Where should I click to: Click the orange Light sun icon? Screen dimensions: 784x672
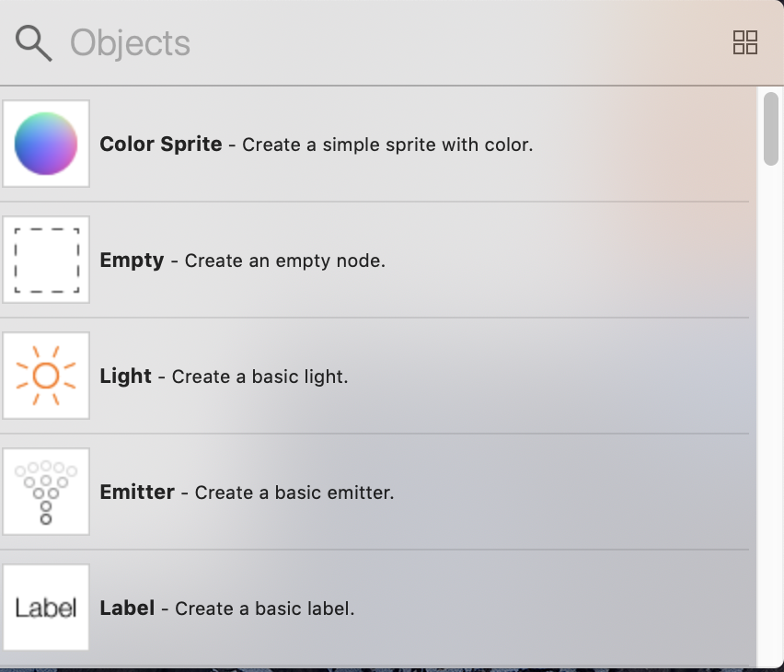click(x=46, y=376)
